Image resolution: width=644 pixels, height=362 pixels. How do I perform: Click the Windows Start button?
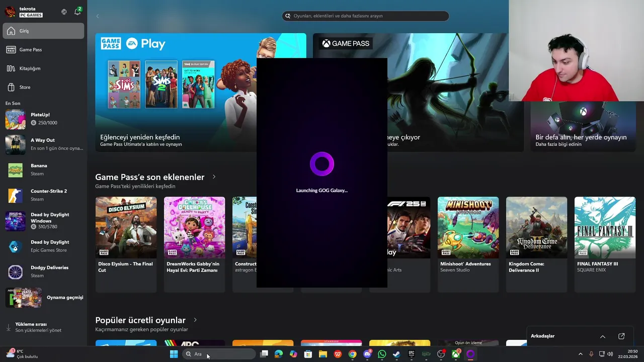pos(174,354)
